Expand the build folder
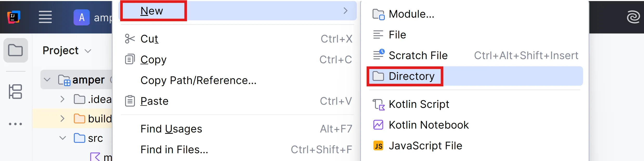Viewport: 644px width, 161px height. tap(62, 119)
